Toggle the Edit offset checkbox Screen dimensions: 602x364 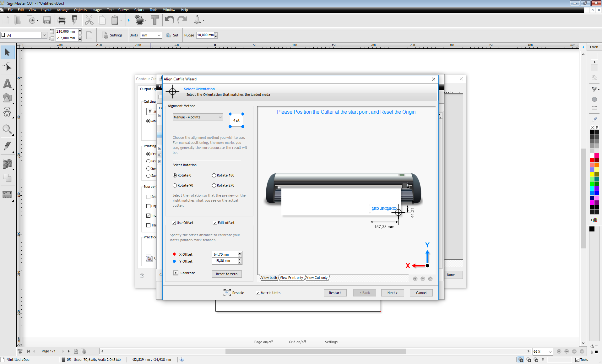[x=215, y=223]
